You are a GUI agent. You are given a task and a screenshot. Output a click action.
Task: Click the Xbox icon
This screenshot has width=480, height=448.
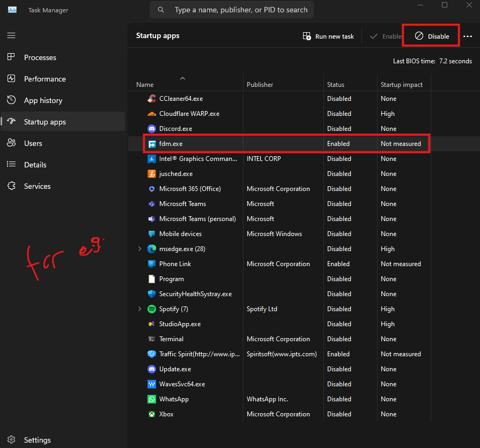click(152, 414)
